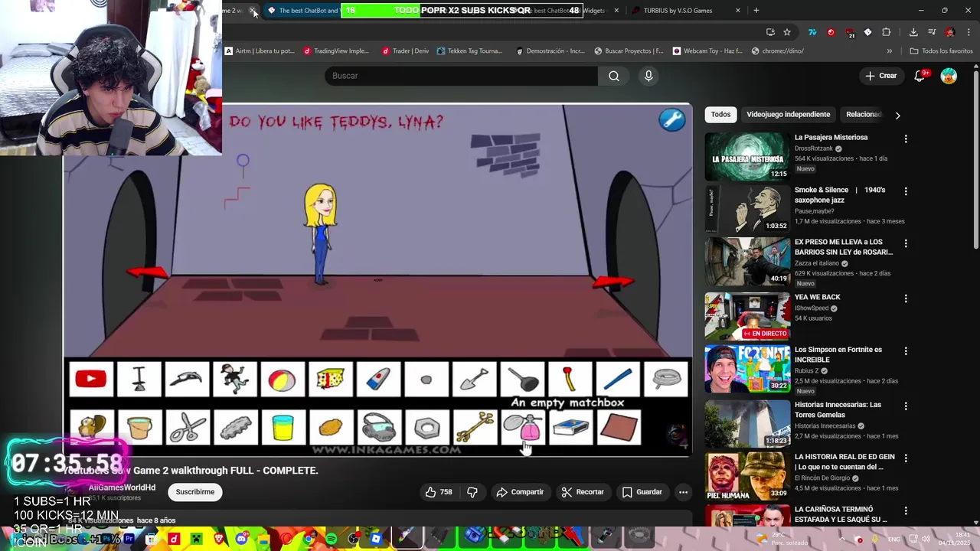Open more video actions ellipsis
This screenshot has height=551, width=980.
(x=683, y=492)
